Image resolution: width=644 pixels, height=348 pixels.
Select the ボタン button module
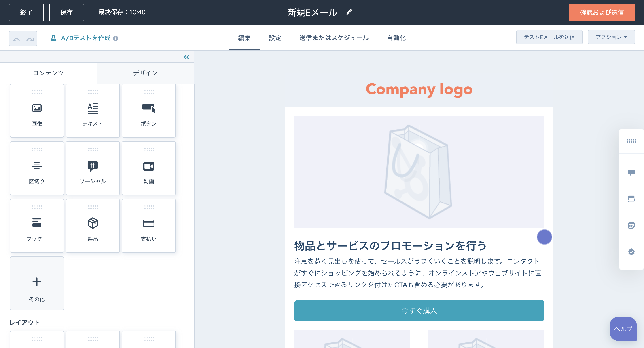pyautogui.click(x=148, y=111)
